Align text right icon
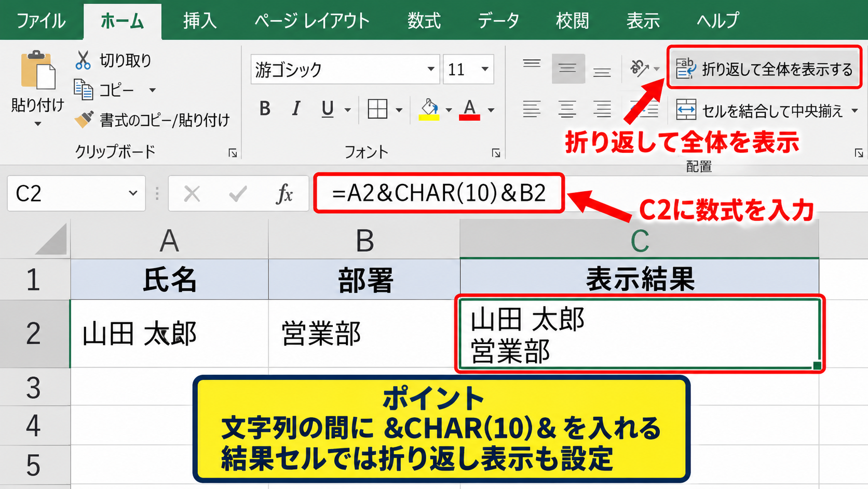The width and height of the screenshot is (868, 489). pyautogui.click(x=602, y=110)
